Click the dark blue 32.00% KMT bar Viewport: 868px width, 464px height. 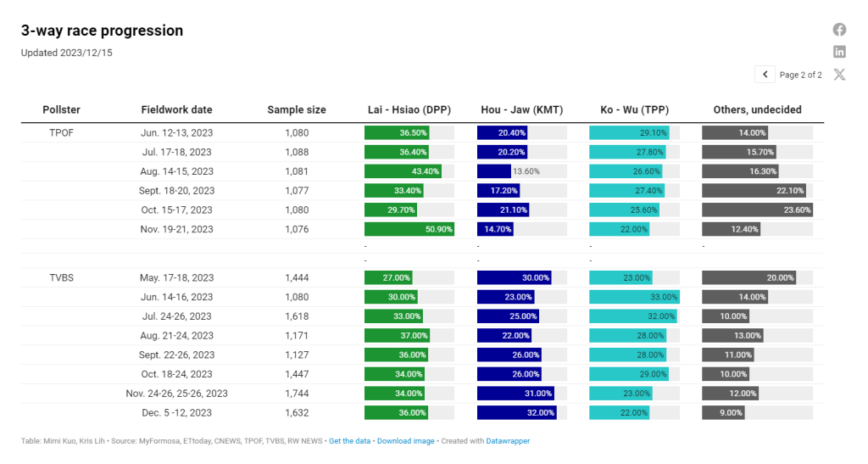click(x=516, y=413)
